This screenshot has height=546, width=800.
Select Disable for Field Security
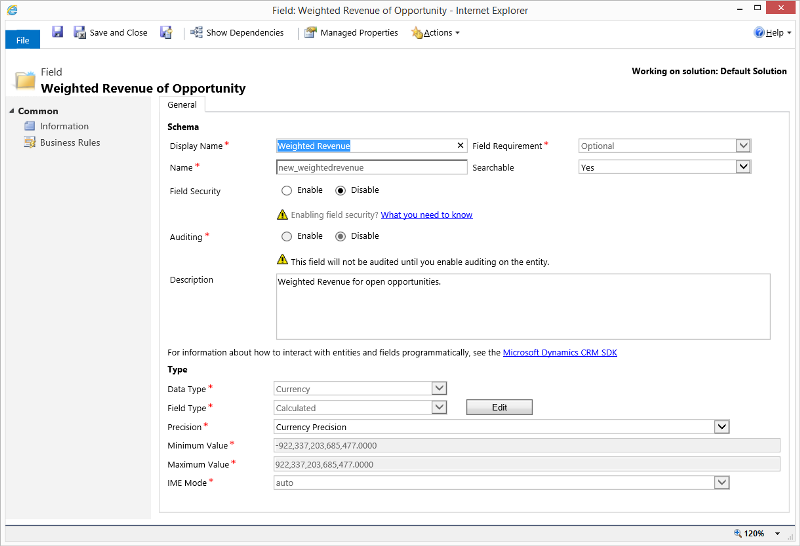pos(341,190)
